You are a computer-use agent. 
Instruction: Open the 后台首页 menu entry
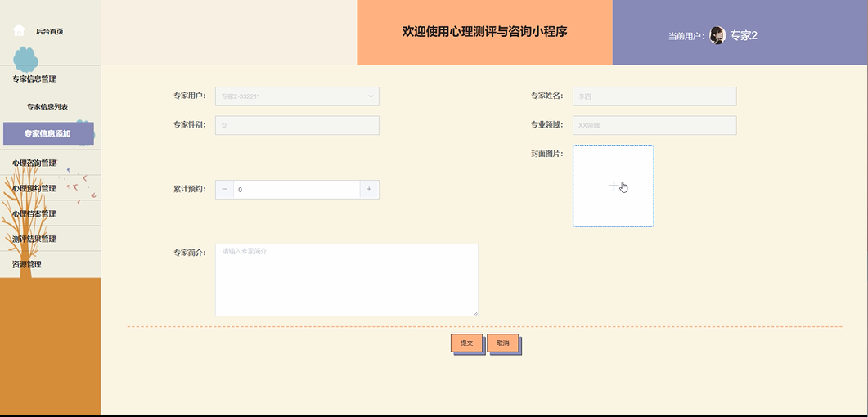50,32
